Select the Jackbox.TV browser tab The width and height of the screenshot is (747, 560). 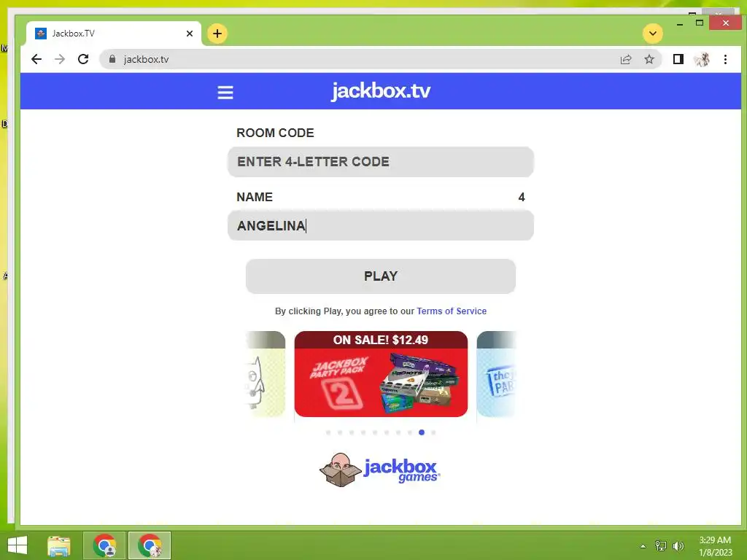[x=113, y=34]
